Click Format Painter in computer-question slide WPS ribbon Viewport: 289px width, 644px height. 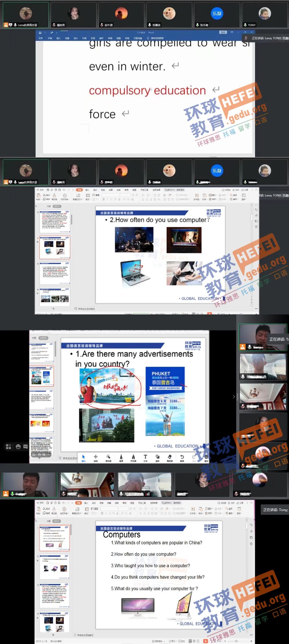(54, 197)
